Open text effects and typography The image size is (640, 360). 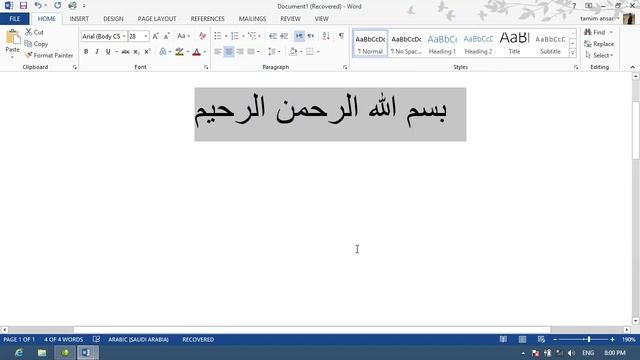pyautogui.click(x=163, y=52)
